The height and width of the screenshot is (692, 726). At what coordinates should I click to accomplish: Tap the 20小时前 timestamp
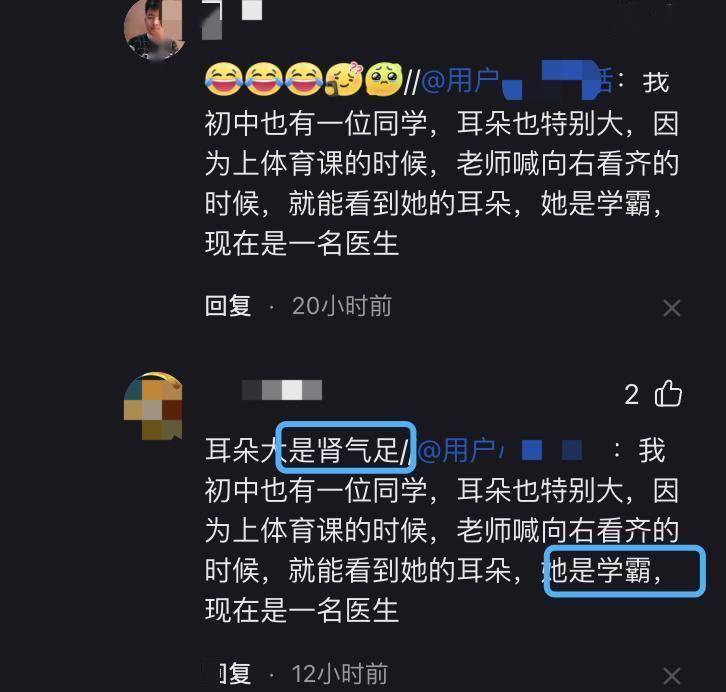click(342, 306)
